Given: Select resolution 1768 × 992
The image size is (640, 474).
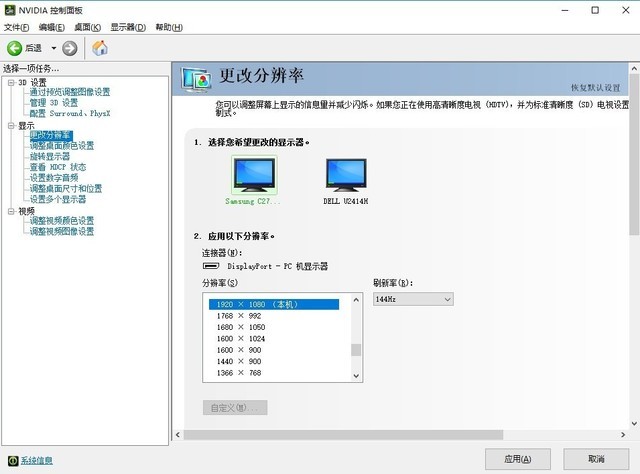Looking at the screenshot, I should tap(239, 316).
